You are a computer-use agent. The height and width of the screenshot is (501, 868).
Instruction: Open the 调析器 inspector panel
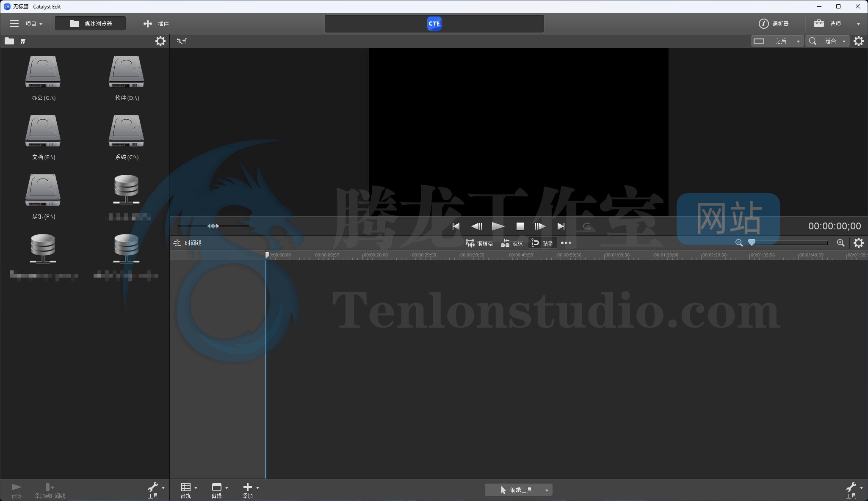[774, 24]
